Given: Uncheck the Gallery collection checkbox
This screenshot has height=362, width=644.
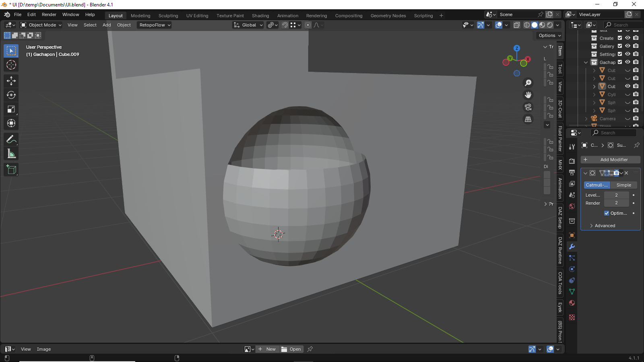Looking at the screenshot, I should tap(620, 46).
